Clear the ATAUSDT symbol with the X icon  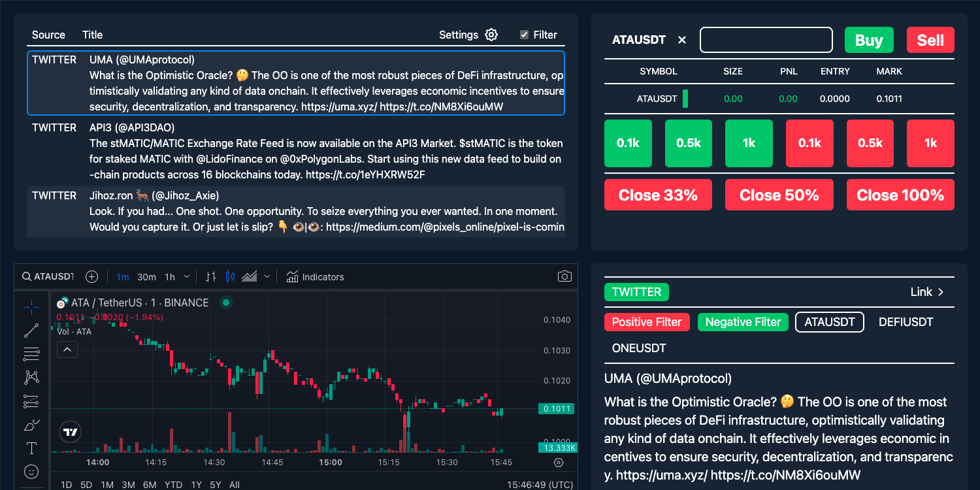(x=682, y=40)
